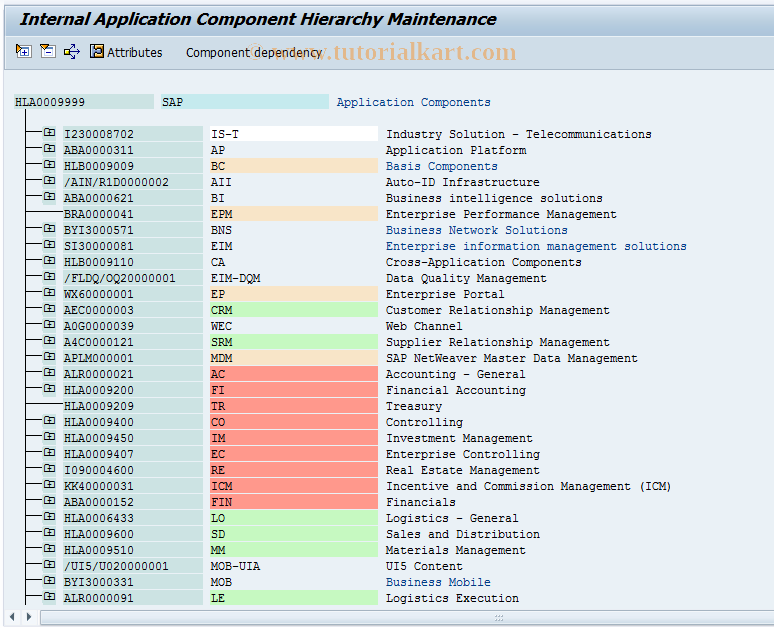Screen dimensions: 774x628
Task: Select the Web Channel description text
Action: (x=424, y=326)
